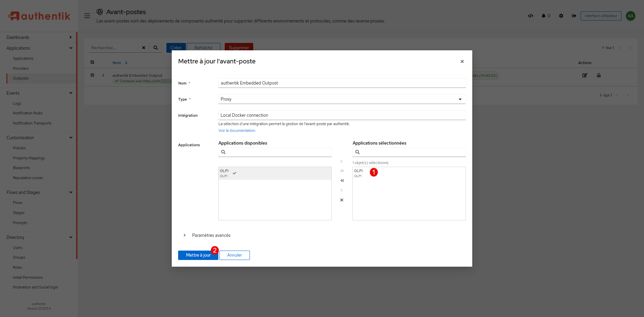The width and height of the screenshot is (644, 317).
Task: Expand the authentik Embedded Outpost row
Action: (x=103, y=75)
